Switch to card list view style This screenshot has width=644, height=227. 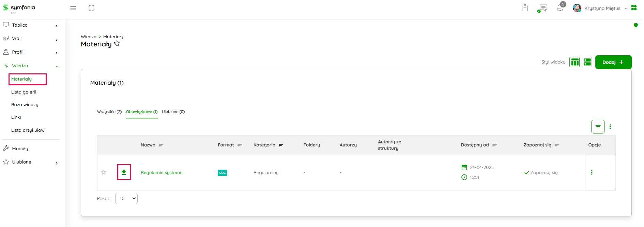pos(587,62)
